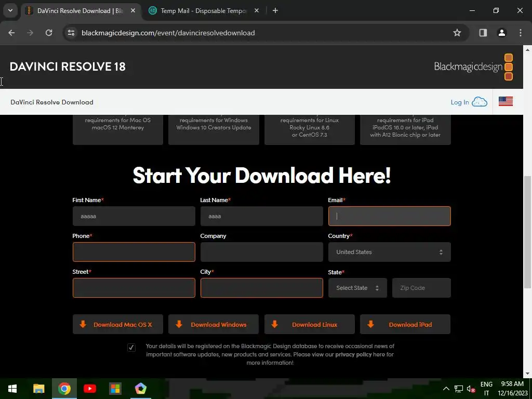Viewport: 532px width, 399px height.
Task: Click scrollbar down arrow
Action: click(527, 374)
